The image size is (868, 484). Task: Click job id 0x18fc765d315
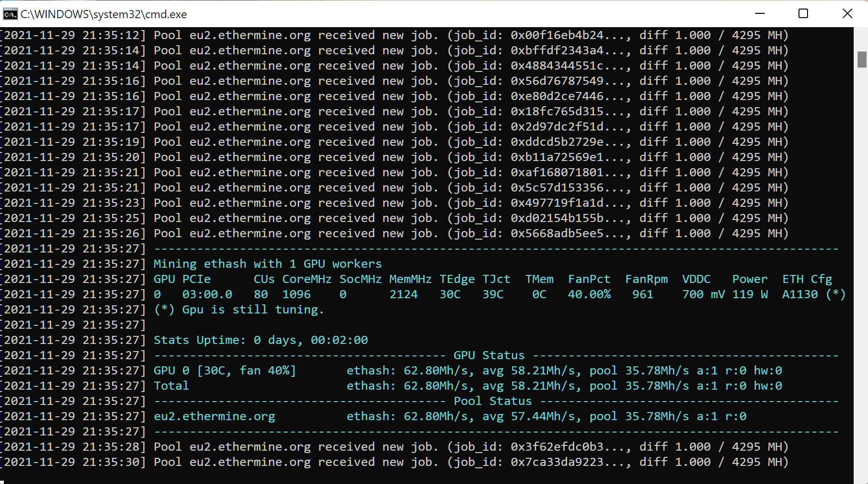557,111
